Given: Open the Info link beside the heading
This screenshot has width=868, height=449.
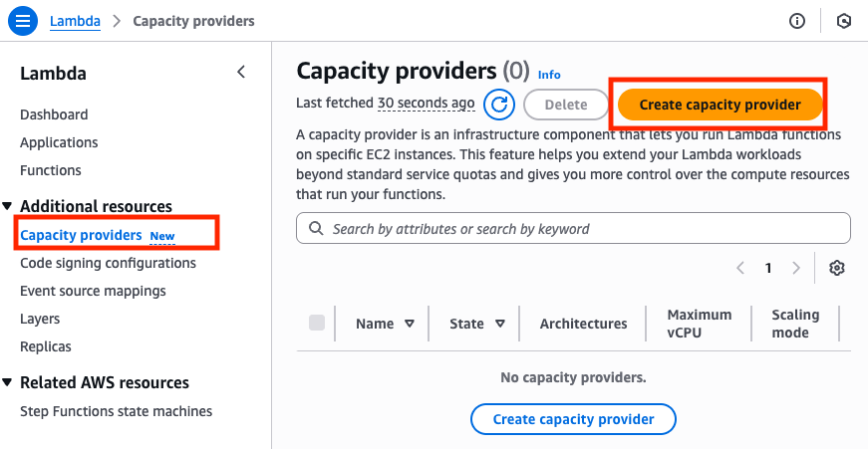Looking at the screenshot, I should (x=549, y=75).
